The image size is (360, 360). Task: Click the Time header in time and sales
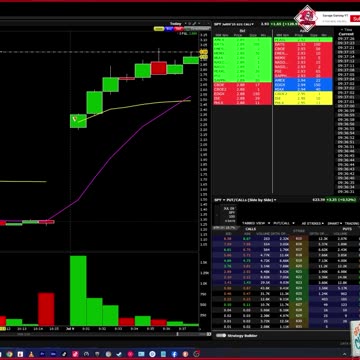tap(346, 30)
